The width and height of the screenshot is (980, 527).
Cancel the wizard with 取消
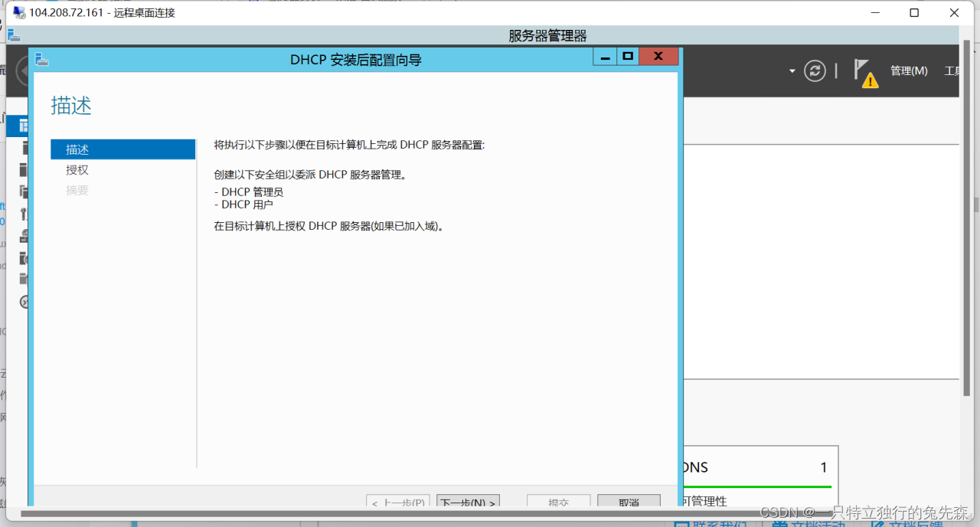click(629, 501)
